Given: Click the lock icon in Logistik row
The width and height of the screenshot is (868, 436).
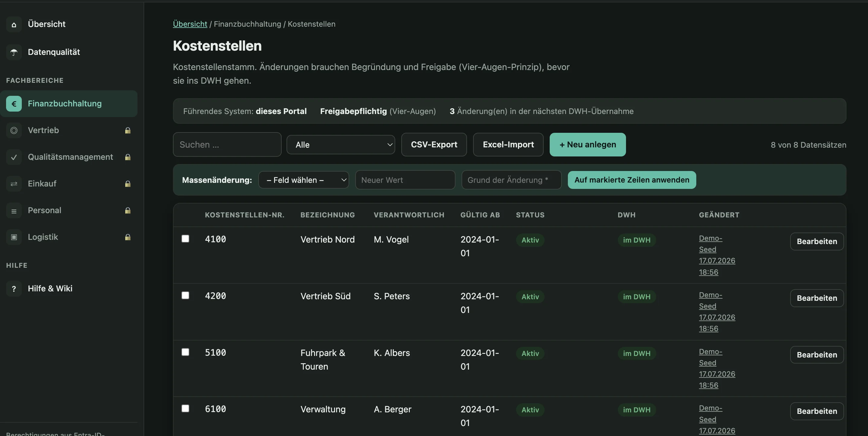Looking at the screenshot, I should click(x=128, y=237).
